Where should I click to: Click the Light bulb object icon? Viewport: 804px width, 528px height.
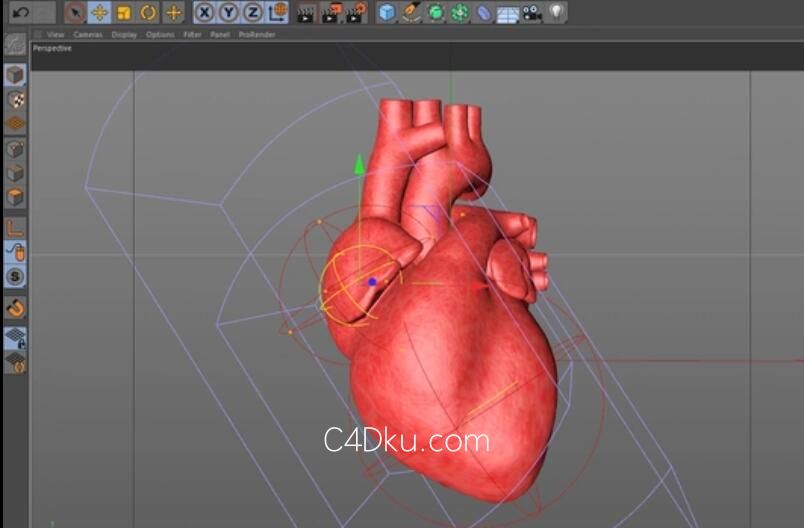[557, 13]
